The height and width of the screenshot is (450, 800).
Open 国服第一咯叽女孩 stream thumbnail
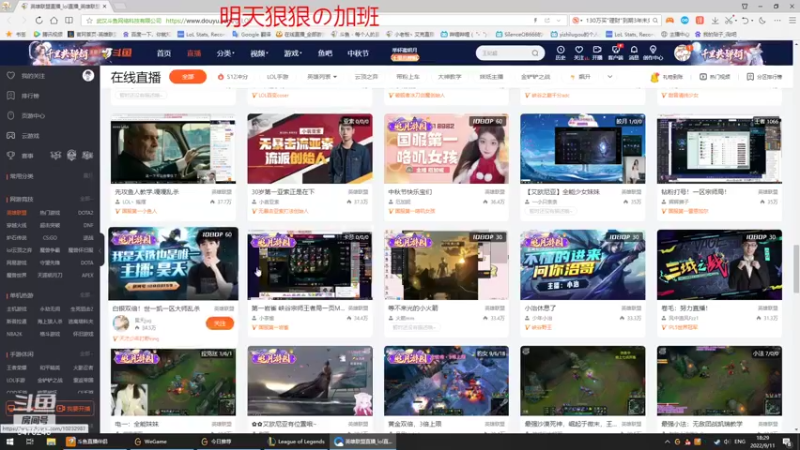446,148
